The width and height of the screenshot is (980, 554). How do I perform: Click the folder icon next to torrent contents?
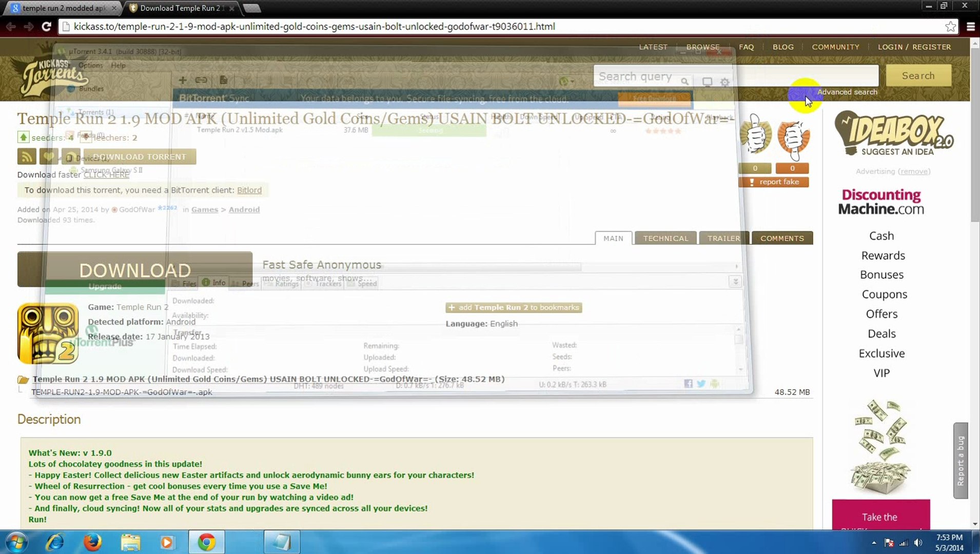(x=23, y=380)
